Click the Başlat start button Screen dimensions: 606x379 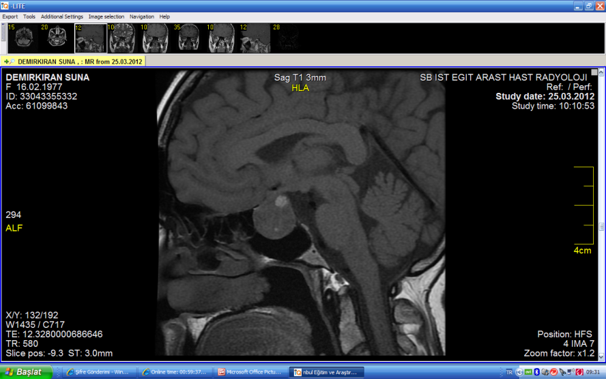click(26, 372)
